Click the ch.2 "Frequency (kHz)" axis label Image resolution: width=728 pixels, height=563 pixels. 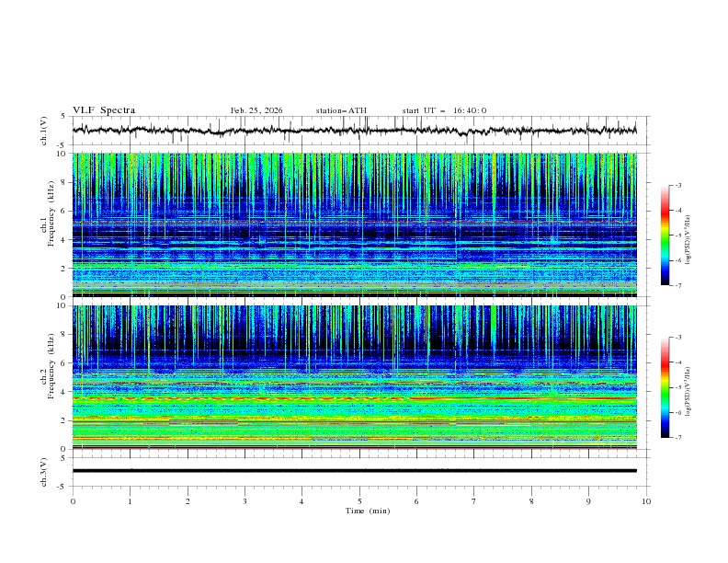click(51, 365)
